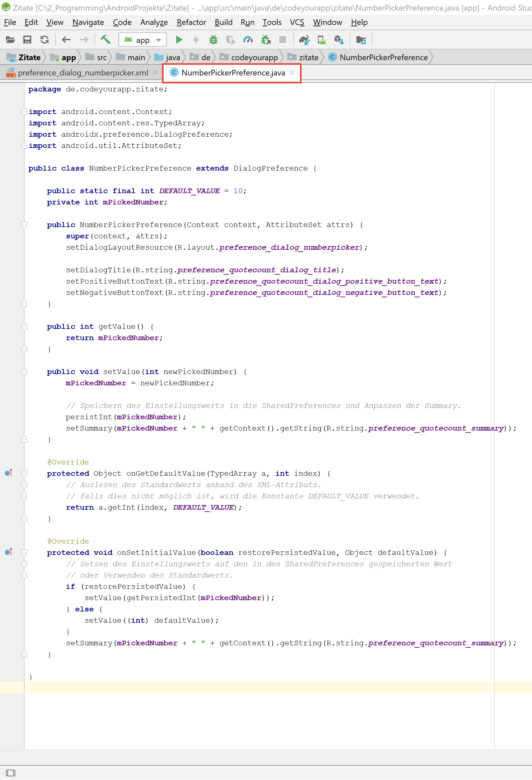The width and height of the screenshot is (532, 780).
Task: Collapse the setValue method fold
Action: (24, 371)
